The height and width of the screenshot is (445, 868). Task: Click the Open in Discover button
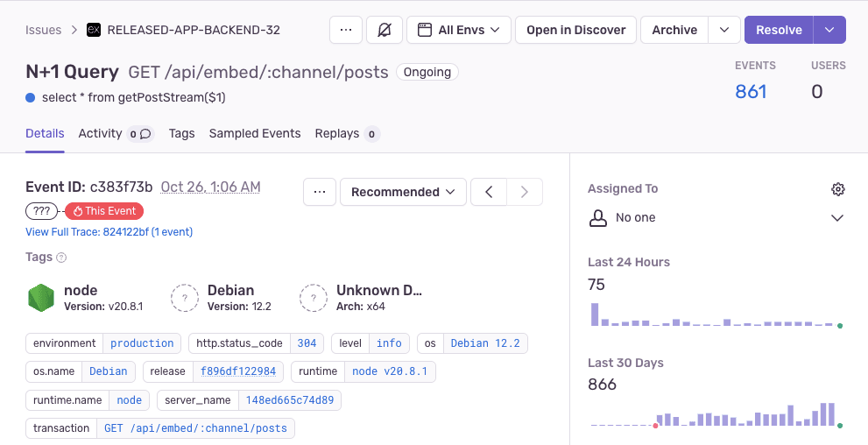pyautogui.click(x=575, y=30)
